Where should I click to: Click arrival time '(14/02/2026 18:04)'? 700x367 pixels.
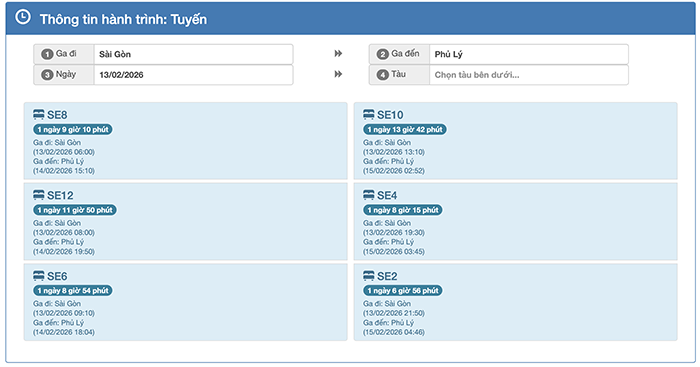(x=64, y=332)
